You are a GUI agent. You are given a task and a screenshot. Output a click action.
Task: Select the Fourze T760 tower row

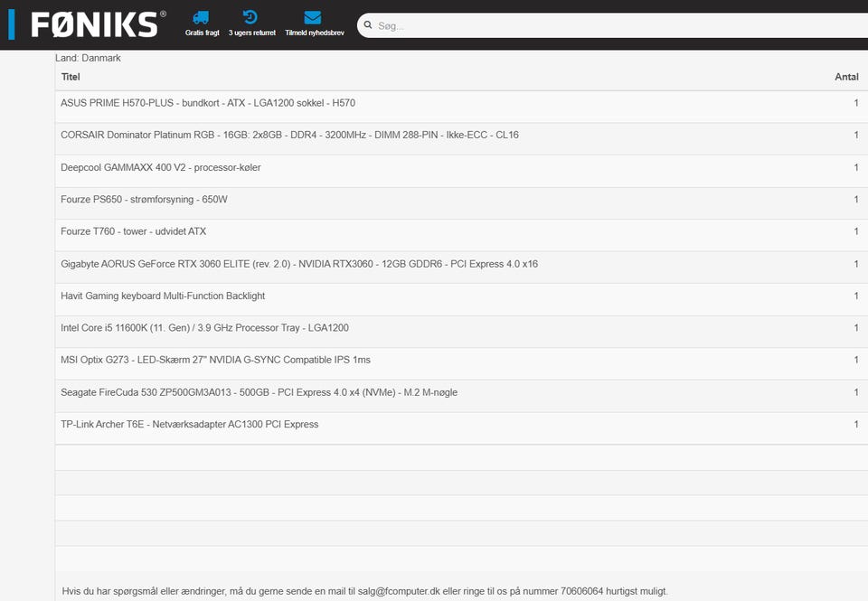[x=461, y=235]
